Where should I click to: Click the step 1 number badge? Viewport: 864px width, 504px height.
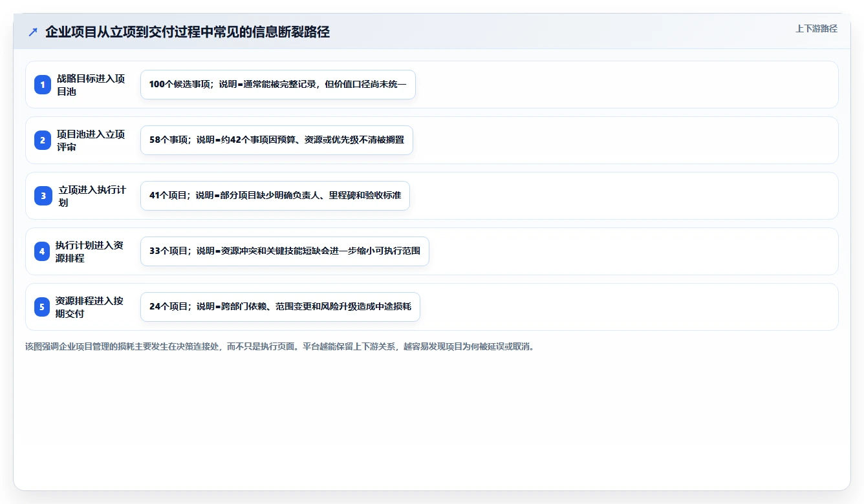[x=43, y=85]
